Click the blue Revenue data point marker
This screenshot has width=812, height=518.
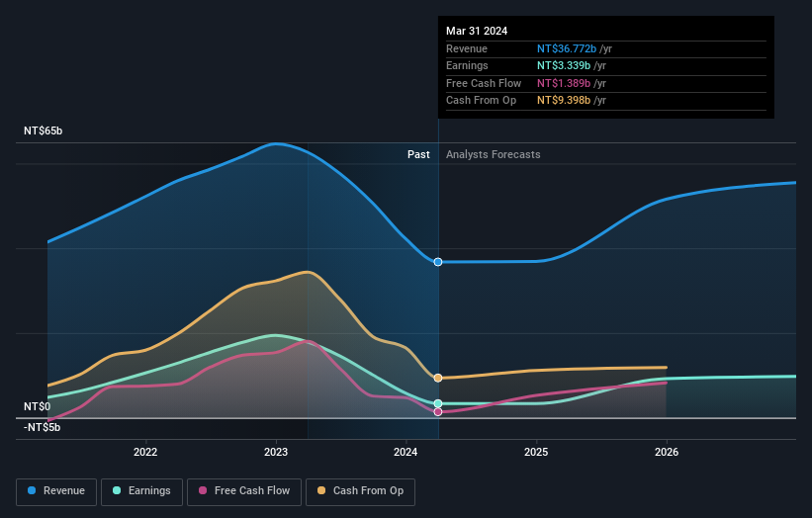438,262
